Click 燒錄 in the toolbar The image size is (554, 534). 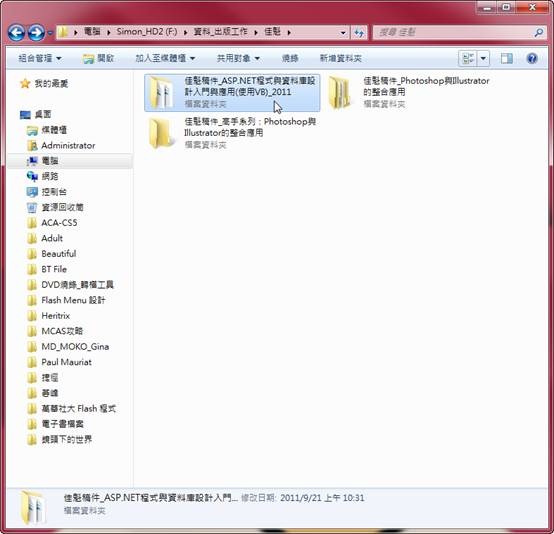[x=290, y=58]
